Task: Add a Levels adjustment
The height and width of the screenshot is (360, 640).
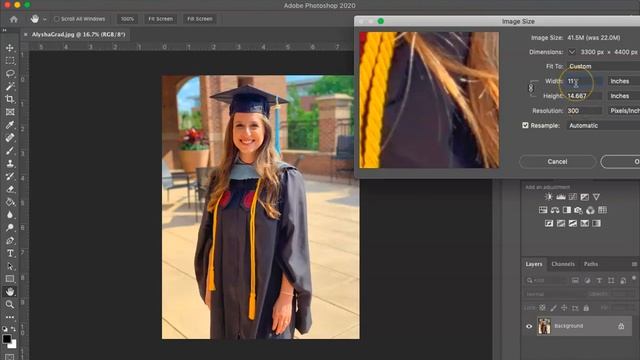Action: 561,197
